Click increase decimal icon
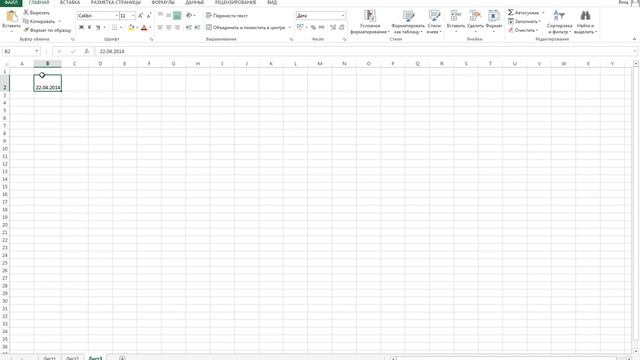Screen dimensions: 640x360 click(x=333, y=27)
